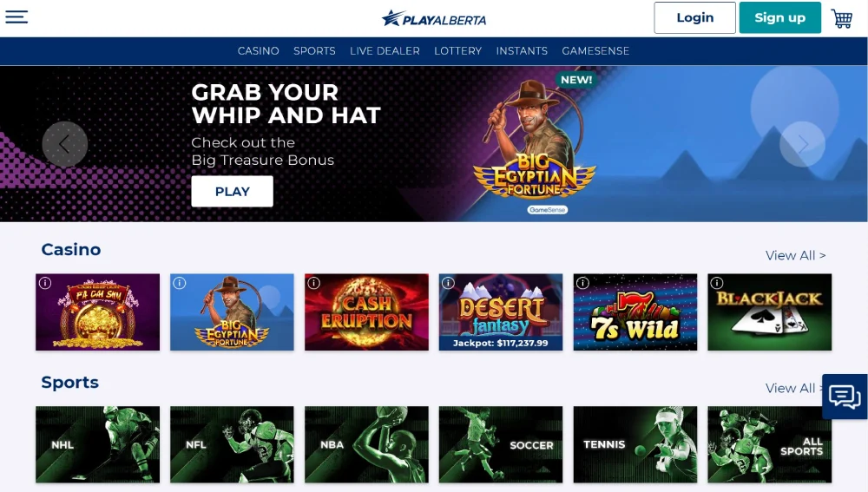Show info icon on 7s Wild tile
The height and width of the screenshot is (492, 868).
[x=582, y=283]
